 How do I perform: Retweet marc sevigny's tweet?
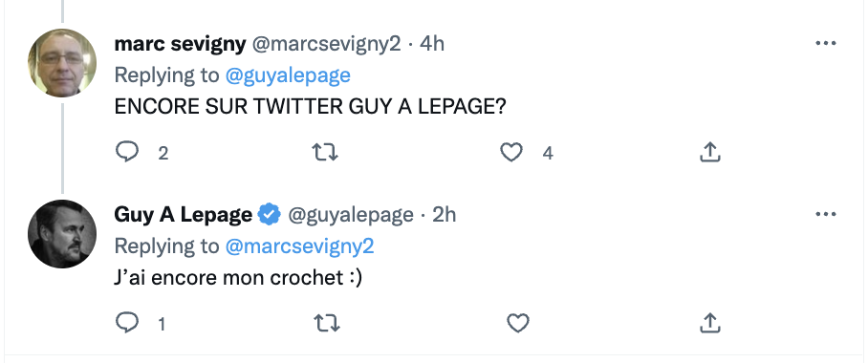click(x=325, y=152)
